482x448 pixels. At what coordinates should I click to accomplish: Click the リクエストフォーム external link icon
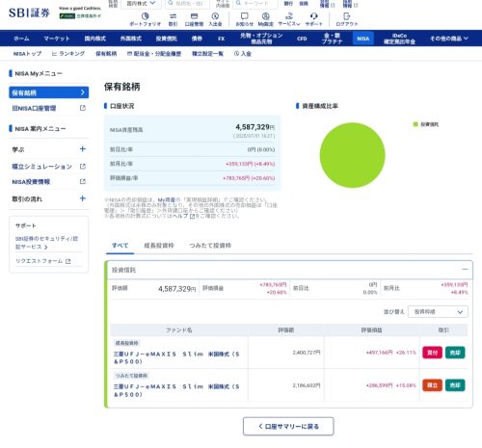point(67,261)
